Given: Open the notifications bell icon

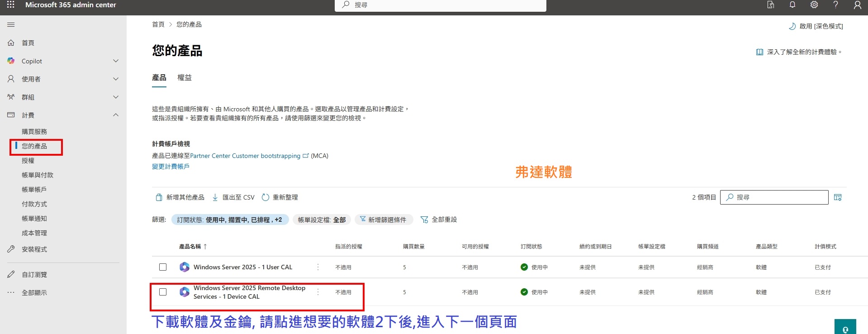Looking at the screenshot, I should coord(792,5).
